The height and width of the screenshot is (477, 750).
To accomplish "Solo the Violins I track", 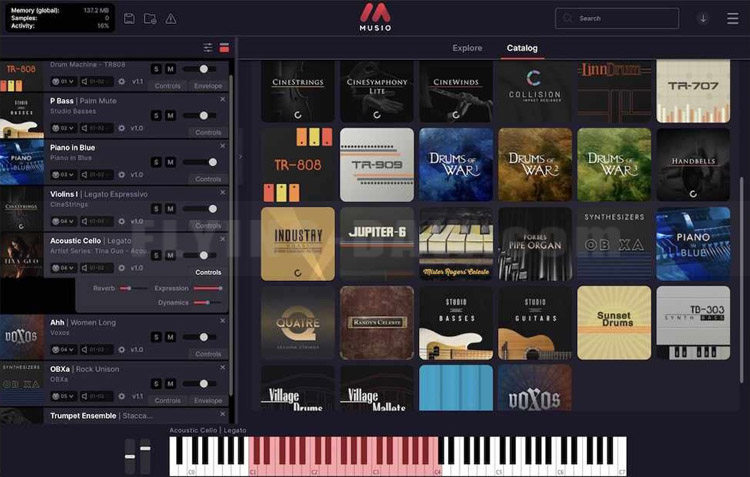I will pyautogui.click(x=156, y=209).
